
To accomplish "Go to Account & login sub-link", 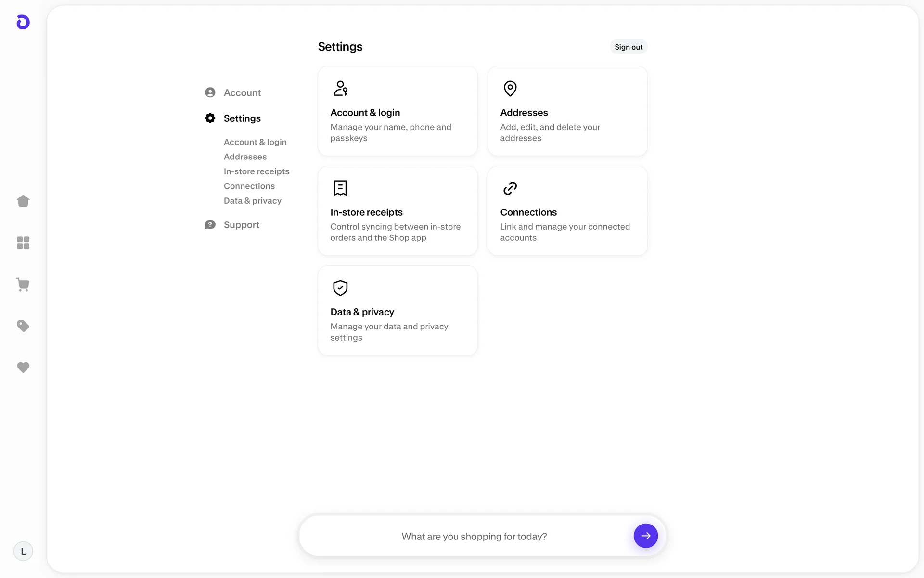I will (x=255, y=142).
